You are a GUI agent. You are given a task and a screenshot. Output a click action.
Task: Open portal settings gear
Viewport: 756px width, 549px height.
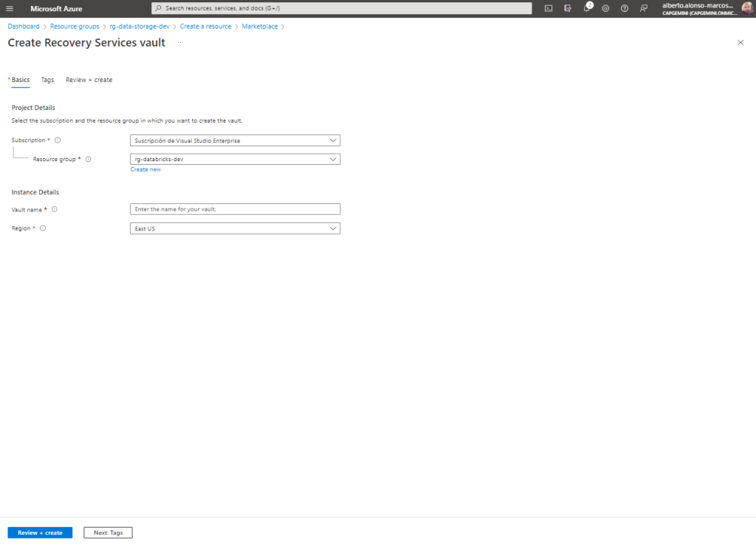click(x=605, y=8)
